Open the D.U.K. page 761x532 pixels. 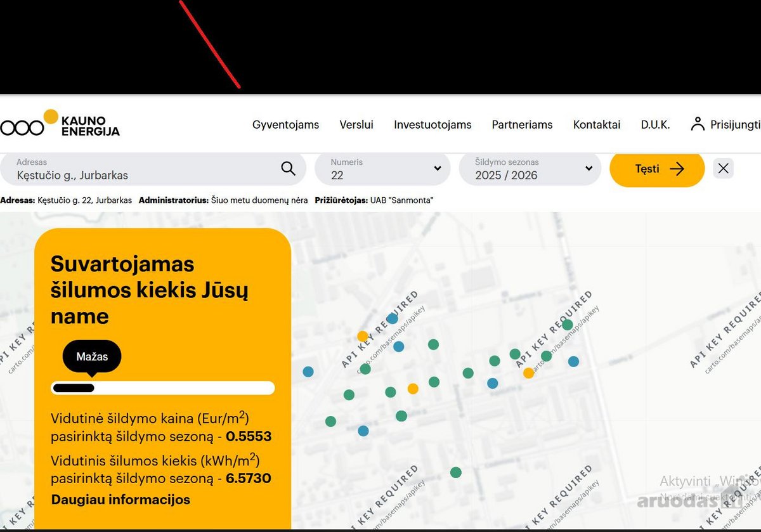pos(655,125)
